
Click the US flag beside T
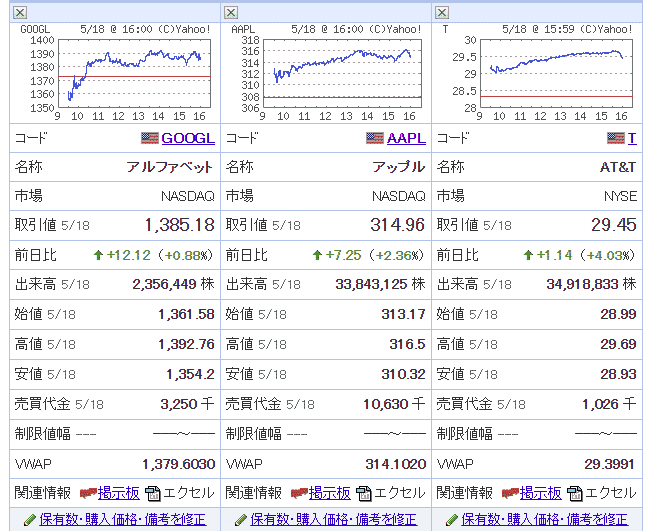tap(616, 138)
